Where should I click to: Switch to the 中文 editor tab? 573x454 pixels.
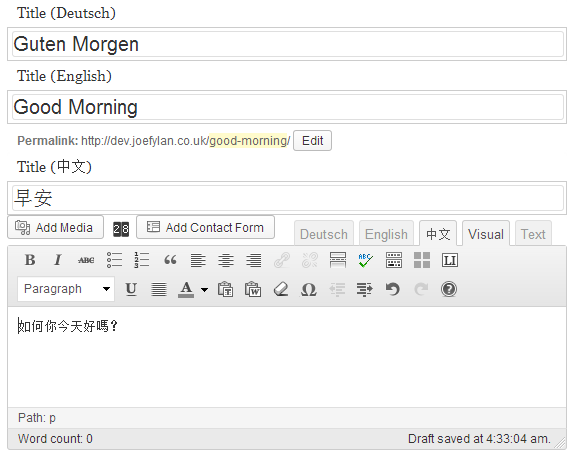438,234
